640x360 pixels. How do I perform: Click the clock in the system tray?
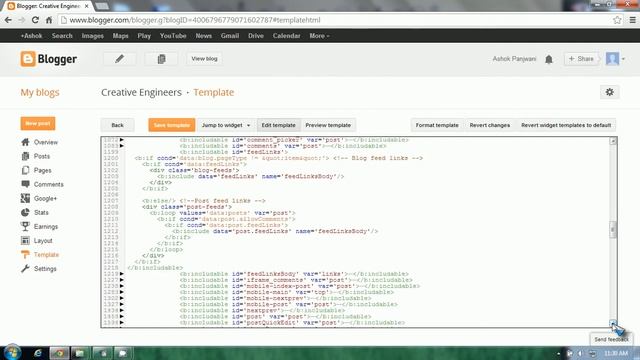coord(616,353)
